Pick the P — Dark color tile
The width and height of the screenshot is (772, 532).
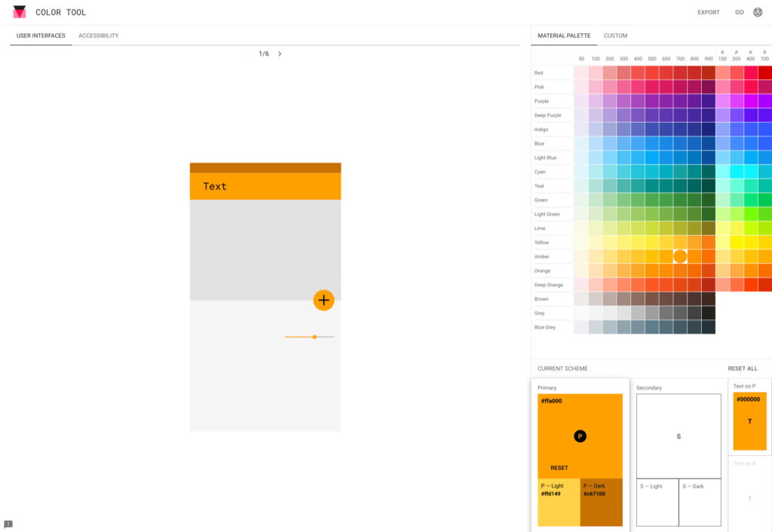pos(601,502)
